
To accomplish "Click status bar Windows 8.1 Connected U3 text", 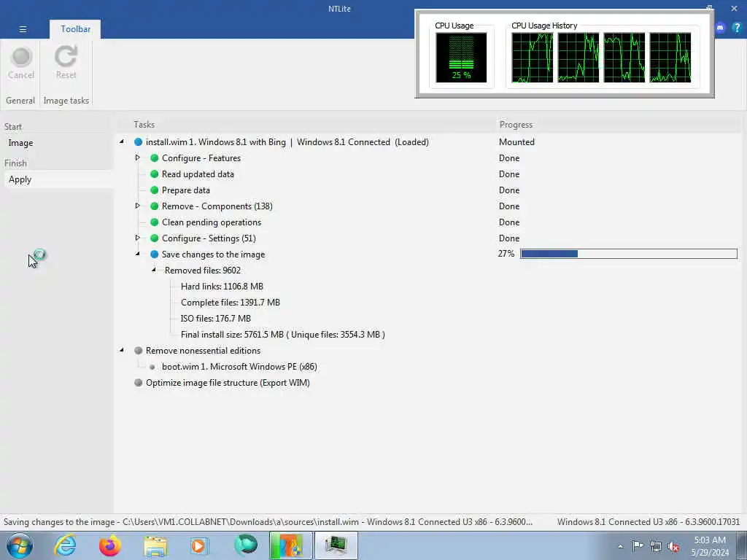I will coord(649,522).
